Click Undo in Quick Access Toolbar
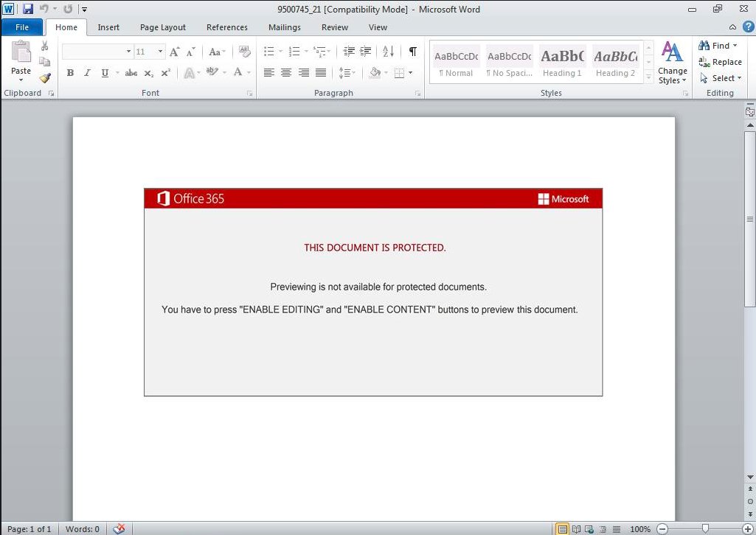 [44, 9]
